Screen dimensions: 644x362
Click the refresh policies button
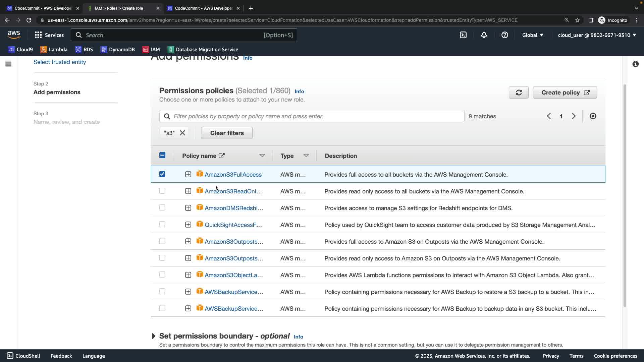coord(519,93)
